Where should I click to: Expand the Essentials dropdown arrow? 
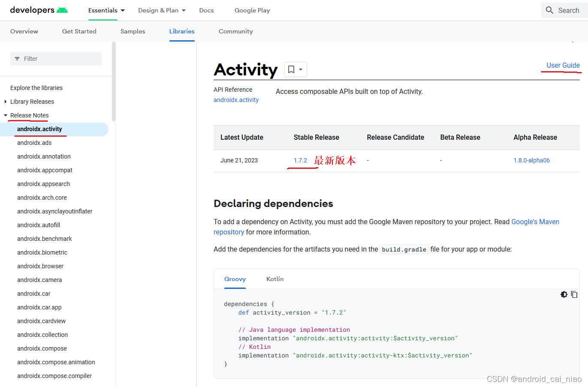point(123,10)
